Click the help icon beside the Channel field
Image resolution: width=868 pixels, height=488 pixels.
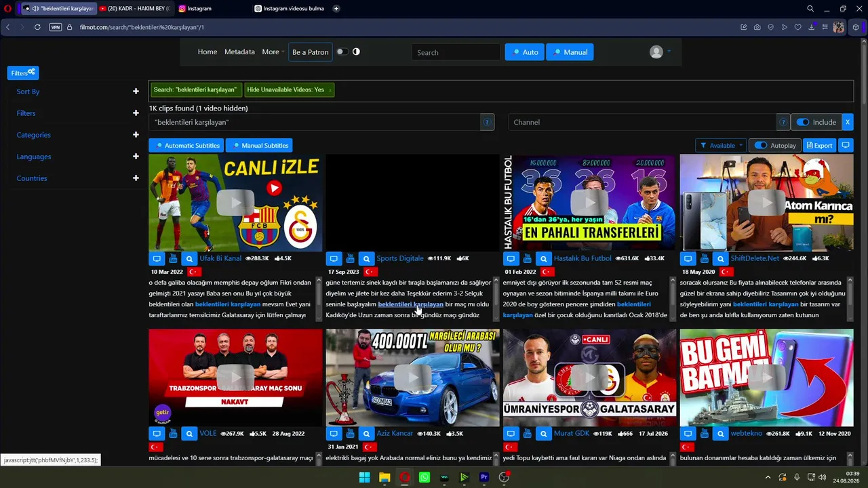783,122
